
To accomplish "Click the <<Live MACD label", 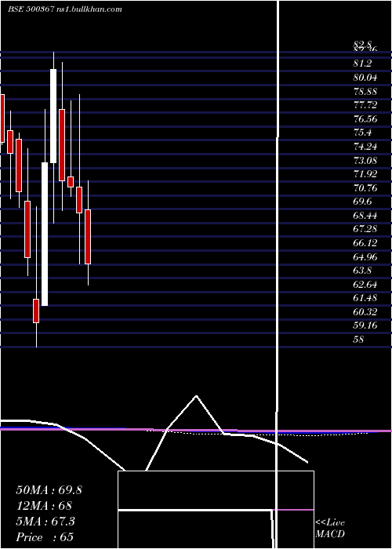I will pyautogui.click(x=330, y=529).
